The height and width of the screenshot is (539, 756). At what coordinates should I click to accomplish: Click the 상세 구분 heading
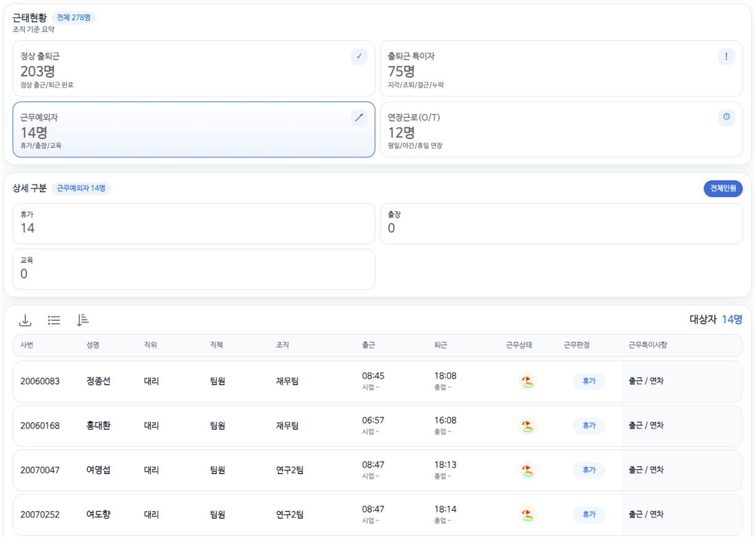[30, 189]
